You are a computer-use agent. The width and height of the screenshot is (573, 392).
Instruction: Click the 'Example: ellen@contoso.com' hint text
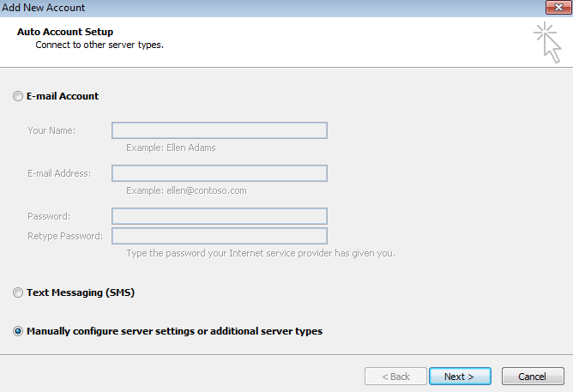pos(186,190)
